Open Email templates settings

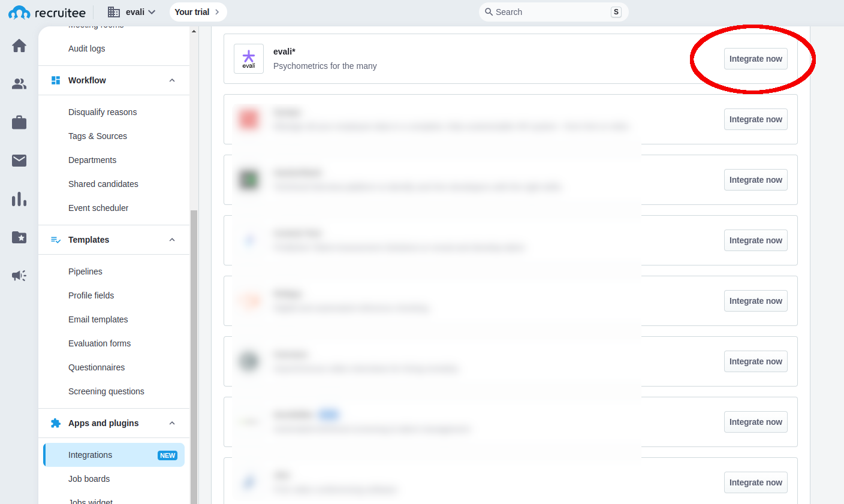coord(98,319)
